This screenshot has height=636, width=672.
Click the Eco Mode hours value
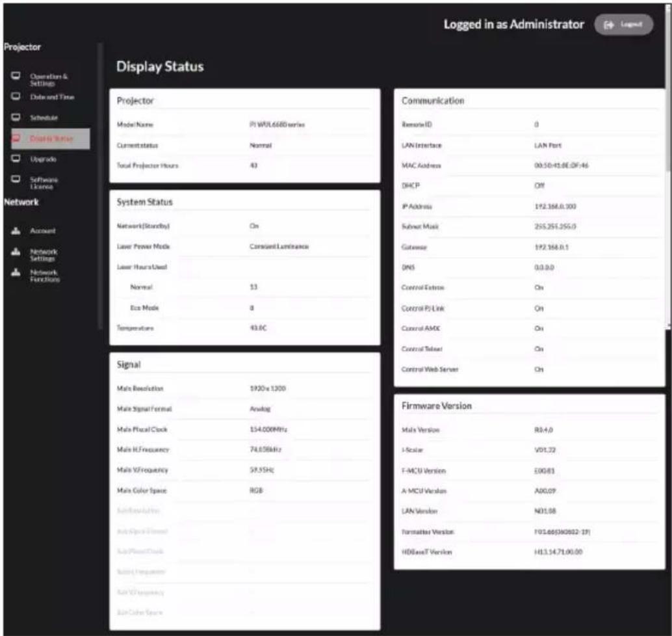click(x=252, y=308)
